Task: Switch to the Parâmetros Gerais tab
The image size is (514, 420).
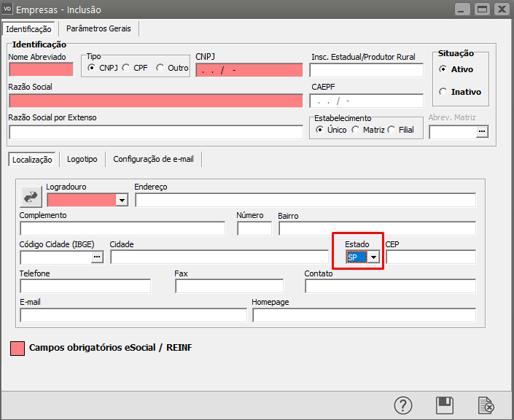Action: coord(98,28)
